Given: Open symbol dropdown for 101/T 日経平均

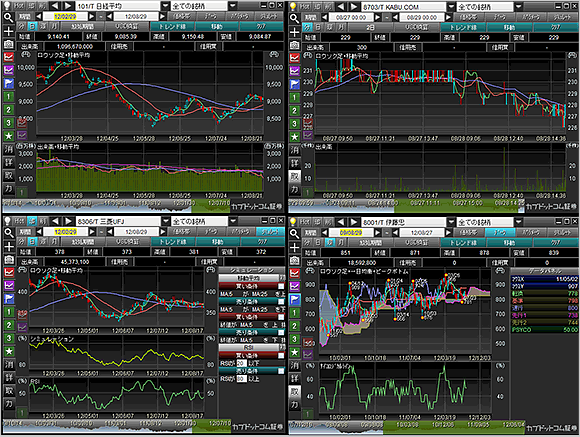Looking at the screenshot, I should pyautogui.click(x=165, y=6).
